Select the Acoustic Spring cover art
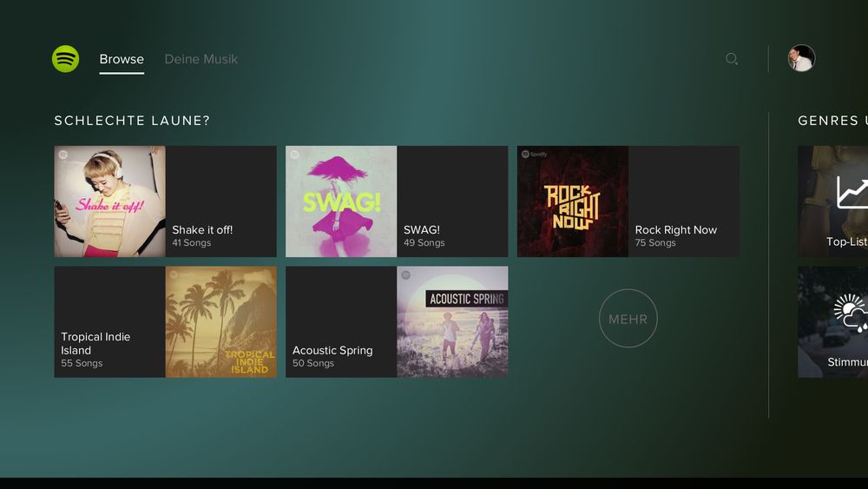The width and height of the screenshot is (868, 489). pos(452,321)
